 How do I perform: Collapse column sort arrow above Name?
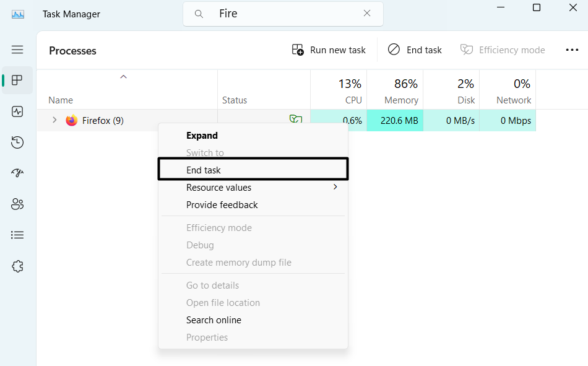click(123, 77)
